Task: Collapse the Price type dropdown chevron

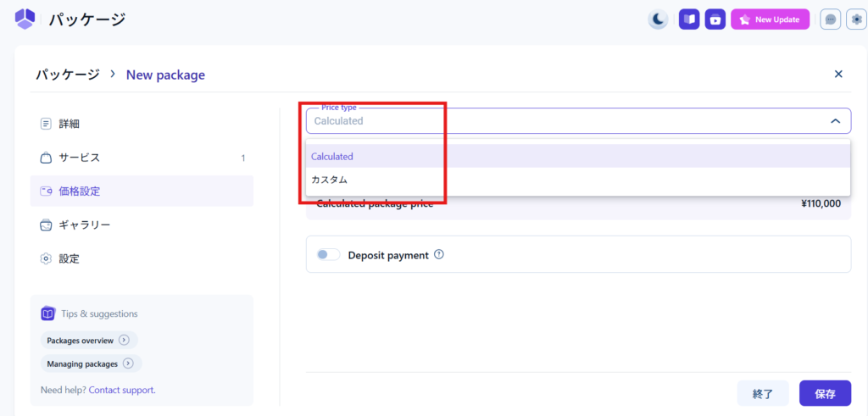Action: pos(835,121)
